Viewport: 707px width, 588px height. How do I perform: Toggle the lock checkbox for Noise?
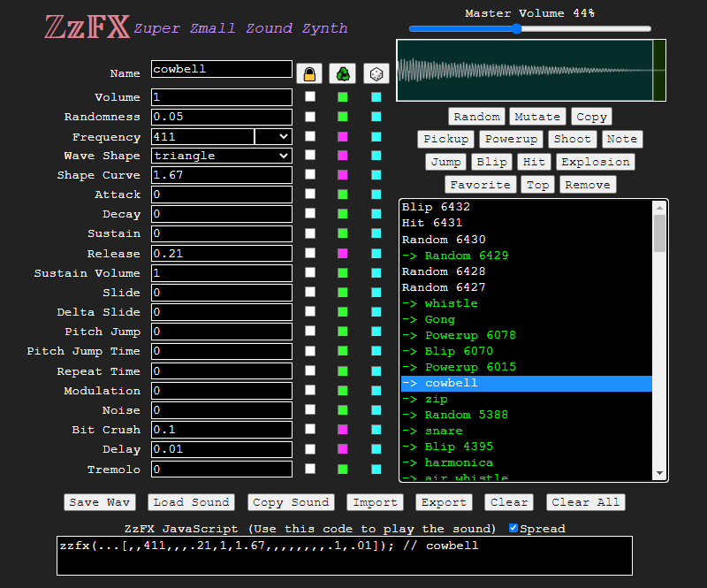pyautogui.click(x=310, y=410)
